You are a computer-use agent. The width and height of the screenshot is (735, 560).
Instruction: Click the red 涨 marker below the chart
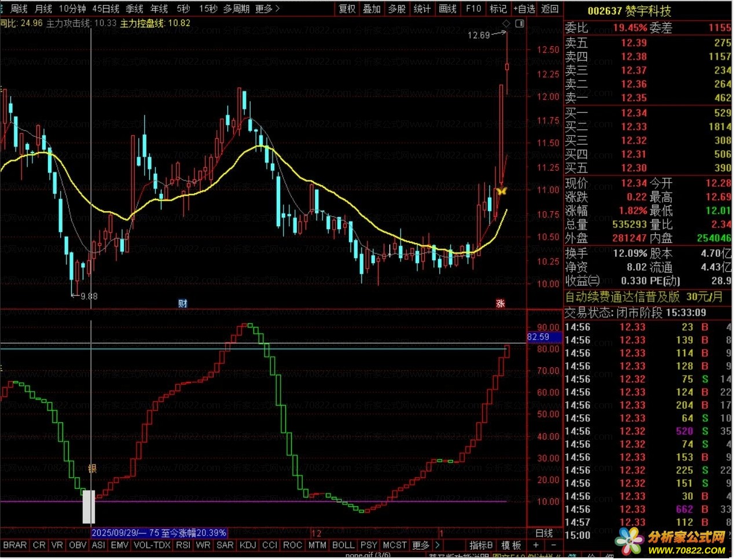tap(501, 304)
